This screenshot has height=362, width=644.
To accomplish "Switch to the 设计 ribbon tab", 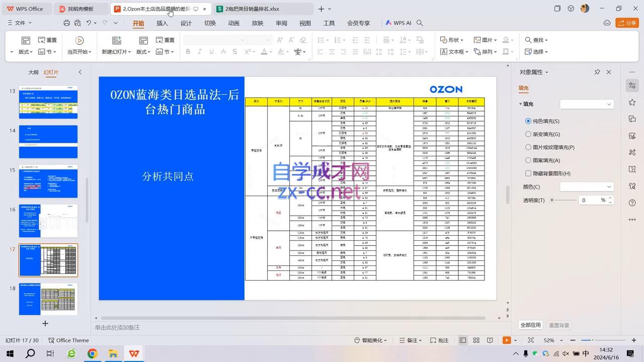I will [x=186, y=23].
